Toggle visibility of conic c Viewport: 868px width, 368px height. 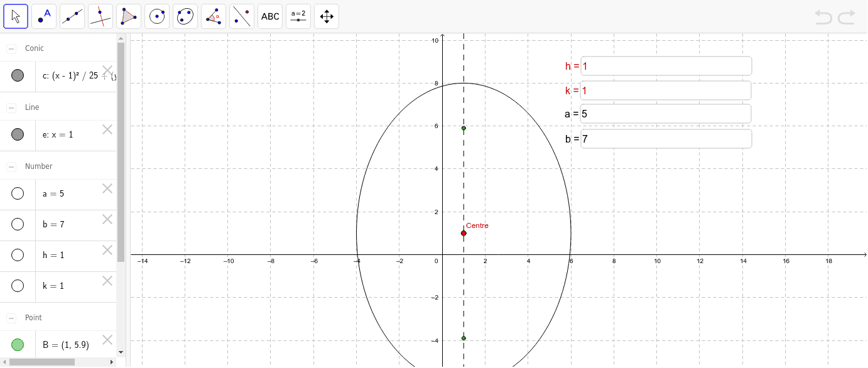click(x=18, y=76)
